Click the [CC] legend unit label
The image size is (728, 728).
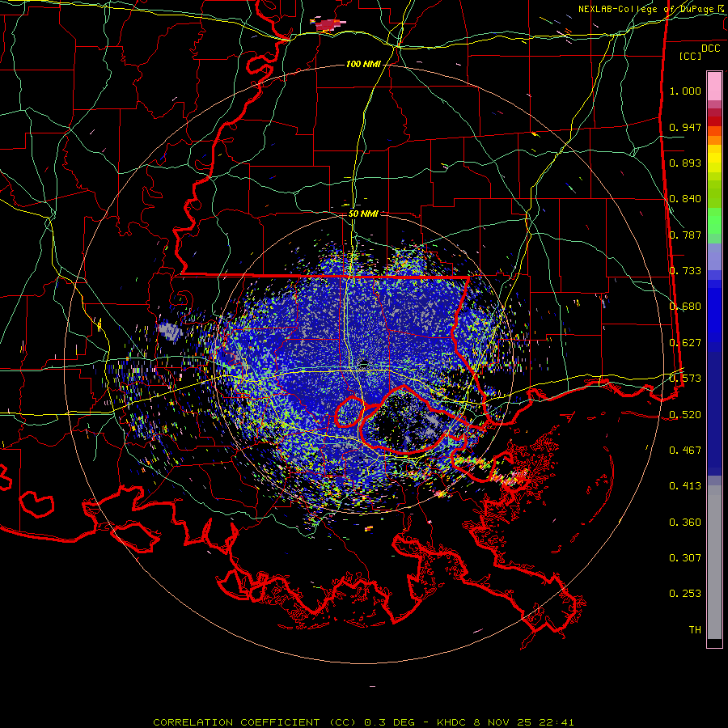coord(691,56)
